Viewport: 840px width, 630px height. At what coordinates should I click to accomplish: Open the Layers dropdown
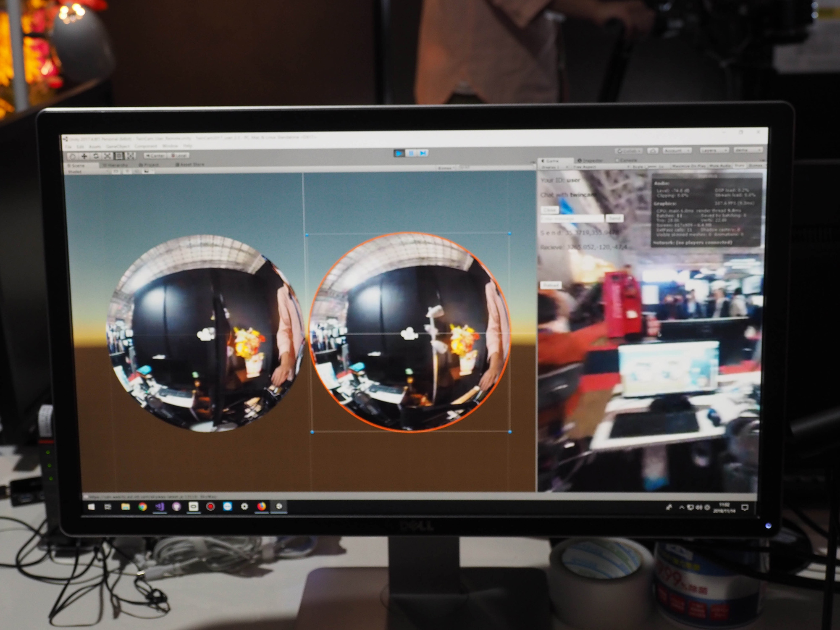point(714,150)
